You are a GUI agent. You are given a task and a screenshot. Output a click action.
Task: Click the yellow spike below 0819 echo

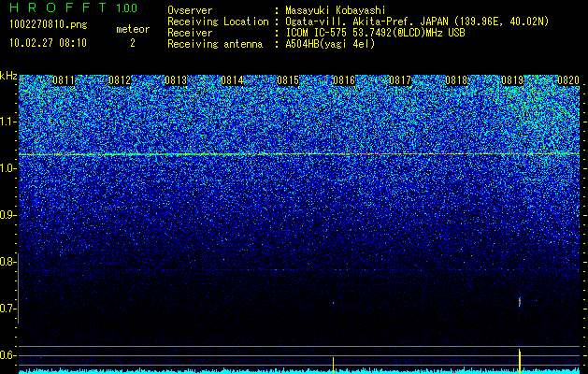(520, 361)
